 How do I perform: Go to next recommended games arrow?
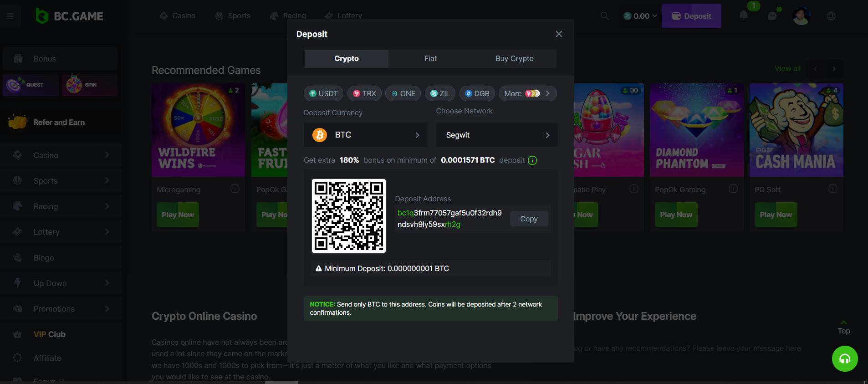click(834, 69)
